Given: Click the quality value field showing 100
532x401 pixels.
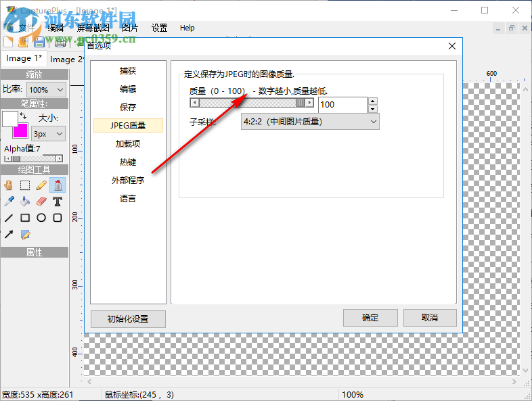Looking at the screenshot, I should coord(342,105).
